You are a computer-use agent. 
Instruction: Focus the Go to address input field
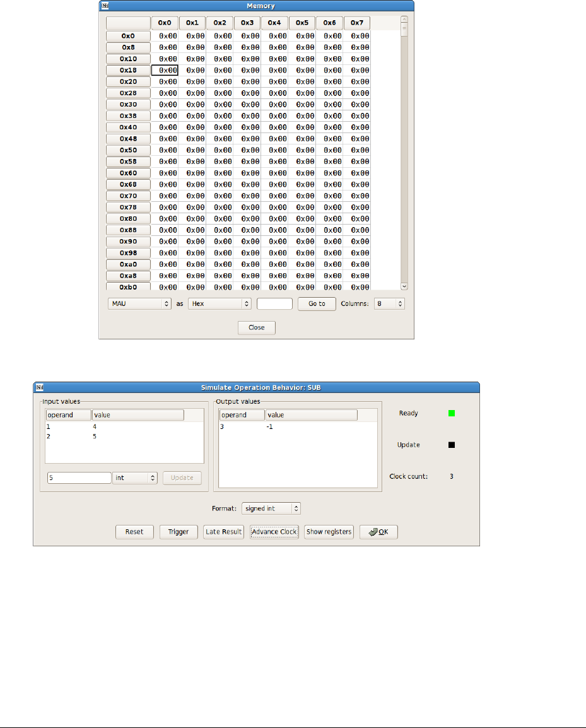274,303
